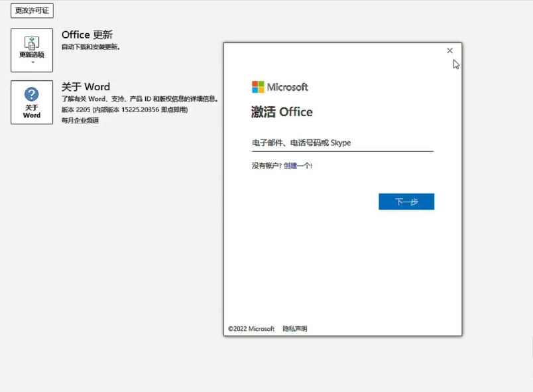Click the 版本 2205 version info line
This screenshot has height=392, width=533.
point(125,109)
